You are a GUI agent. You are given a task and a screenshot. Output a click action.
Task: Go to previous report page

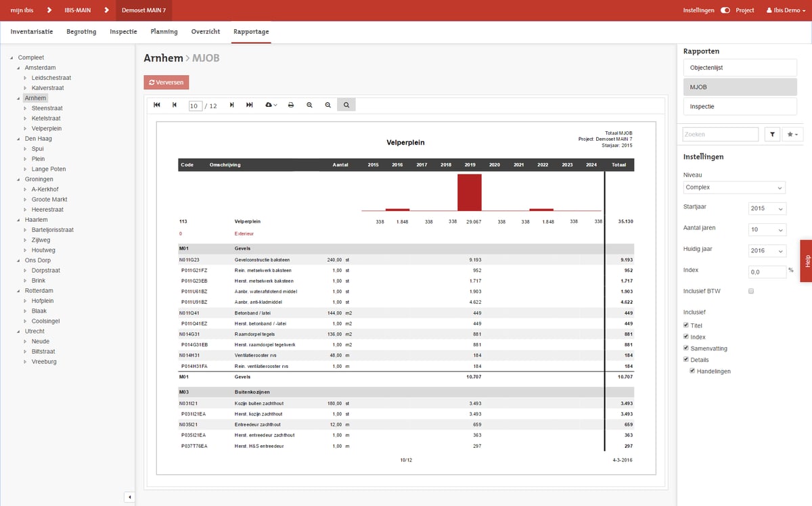coord(175,105)
